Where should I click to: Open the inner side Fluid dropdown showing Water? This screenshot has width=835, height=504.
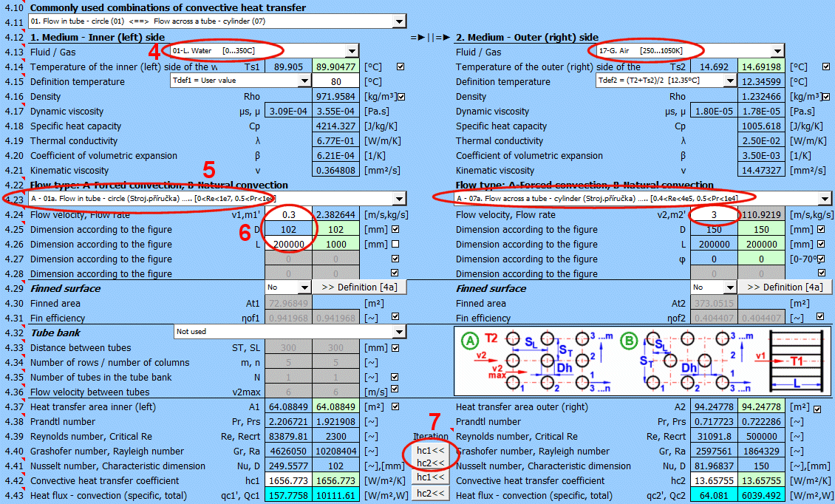point(352,51)
